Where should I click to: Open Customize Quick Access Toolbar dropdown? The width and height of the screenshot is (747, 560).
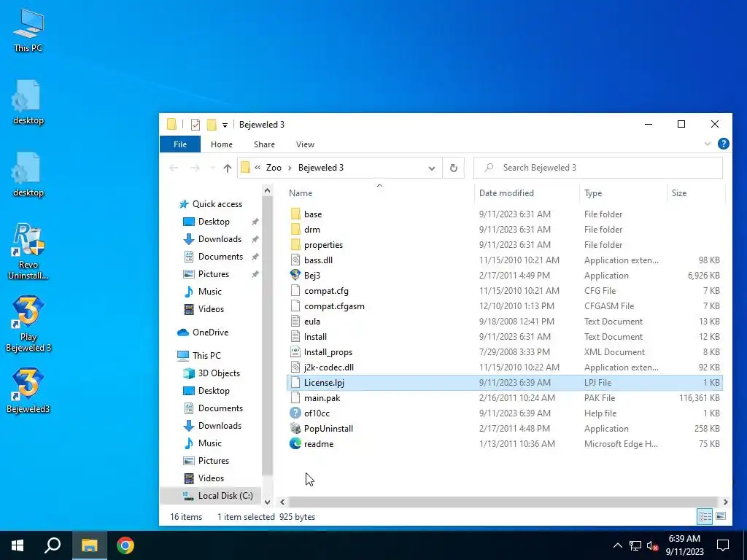(x=225, y=125)
